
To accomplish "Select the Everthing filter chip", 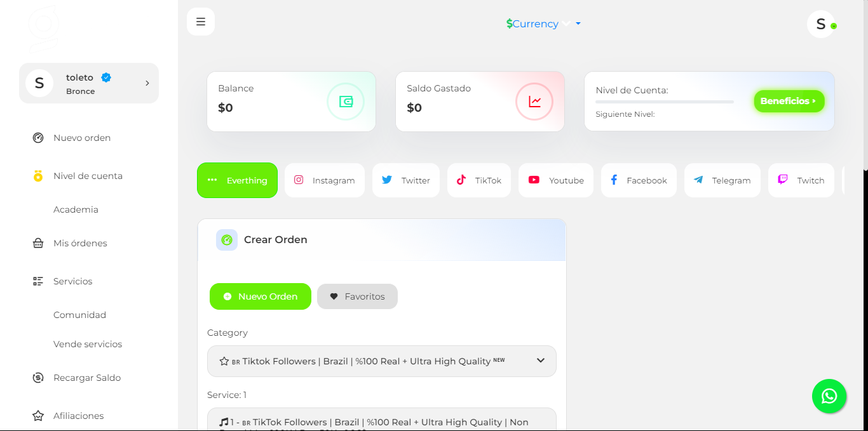I will (237, 180).
